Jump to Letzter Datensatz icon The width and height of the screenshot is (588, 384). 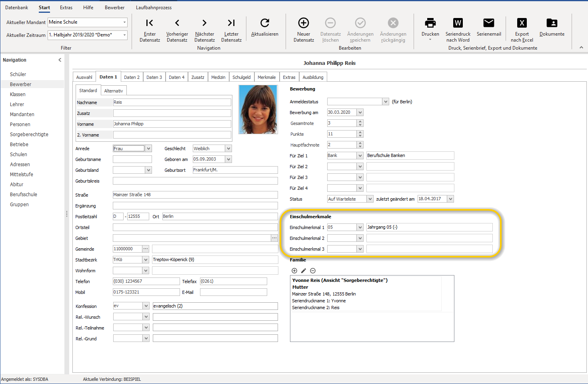click(231, 23)
